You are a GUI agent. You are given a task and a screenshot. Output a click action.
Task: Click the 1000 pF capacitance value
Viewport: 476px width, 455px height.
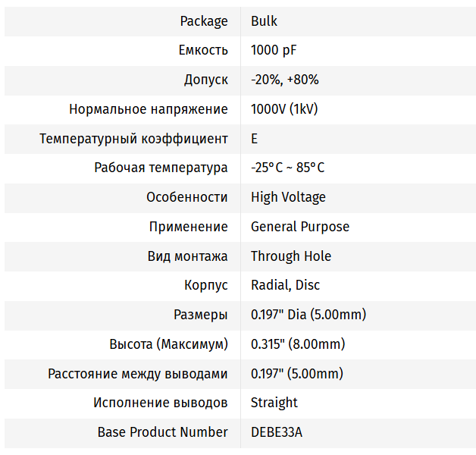274,51
